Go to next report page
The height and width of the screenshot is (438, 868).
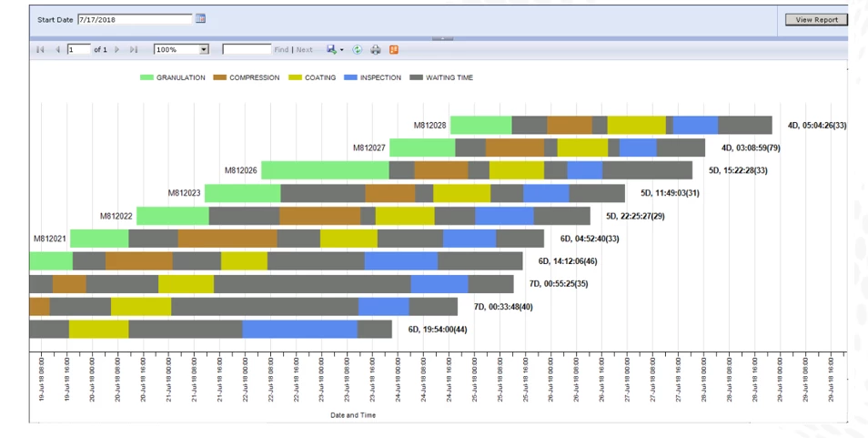point(116,50)
